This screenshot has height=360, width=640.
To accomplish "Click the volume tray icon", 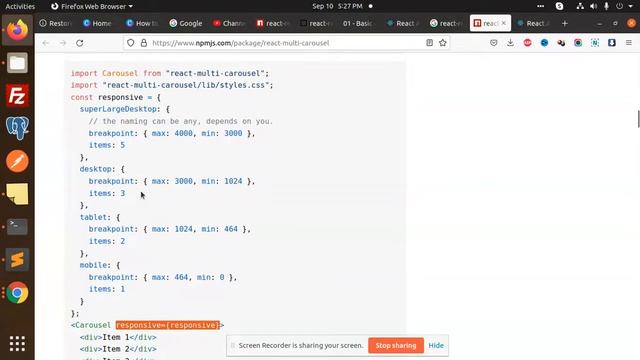I will (593, 6).
